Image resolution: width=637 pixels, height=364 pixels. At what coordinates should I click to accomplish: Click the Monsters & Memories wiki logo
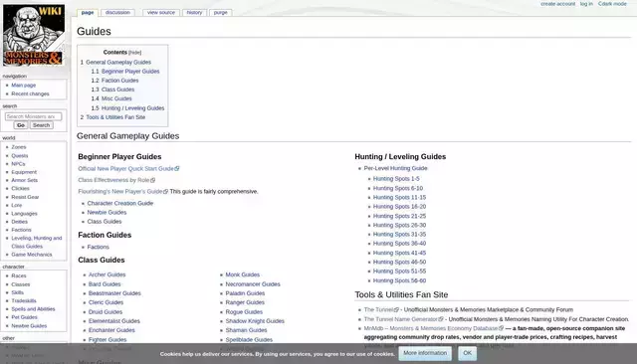tap(34, 35)
